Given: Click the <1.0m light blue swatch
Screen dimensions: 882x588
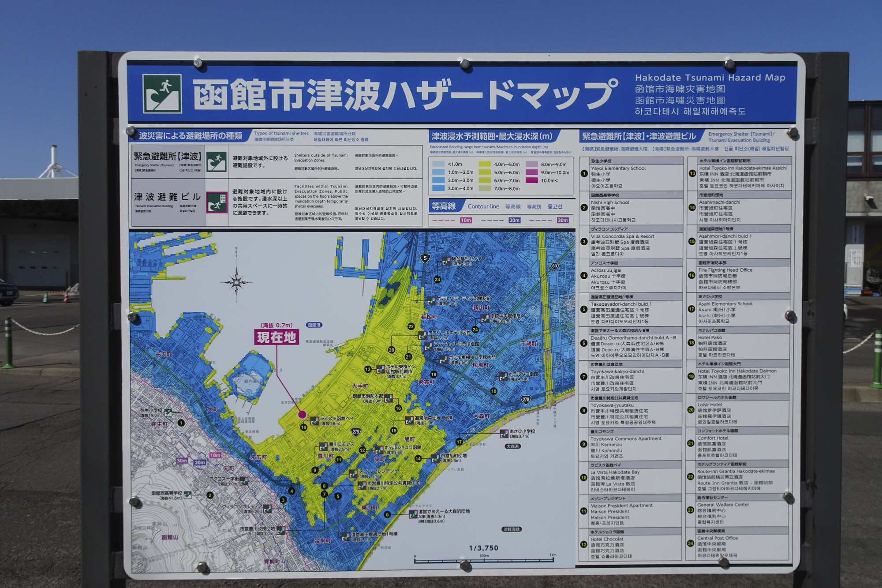Looking at the screenshot, I should pos(438,165).
